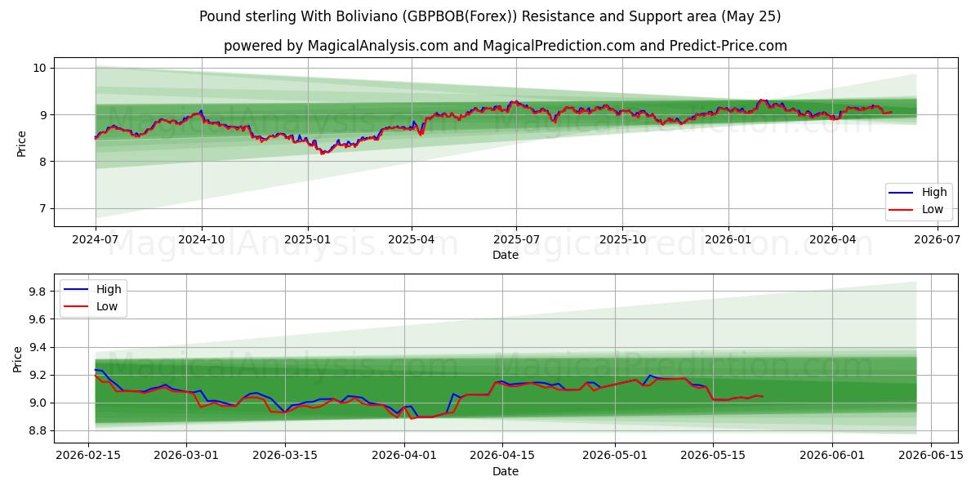Click 'High' in the upper chart legend

934,192
